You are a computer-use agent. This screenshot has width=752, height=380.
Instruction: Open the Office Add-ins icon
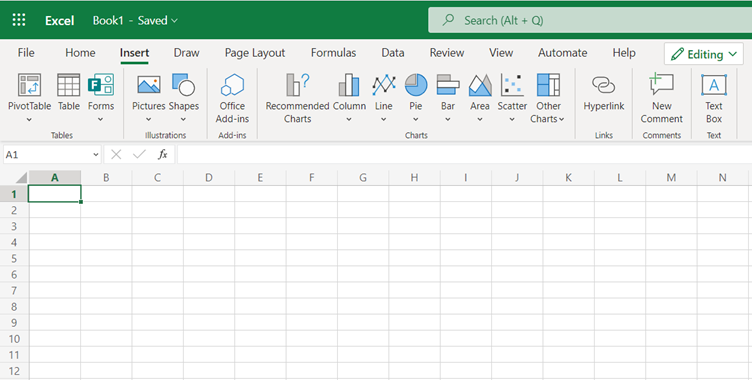[x=232, y=85]
